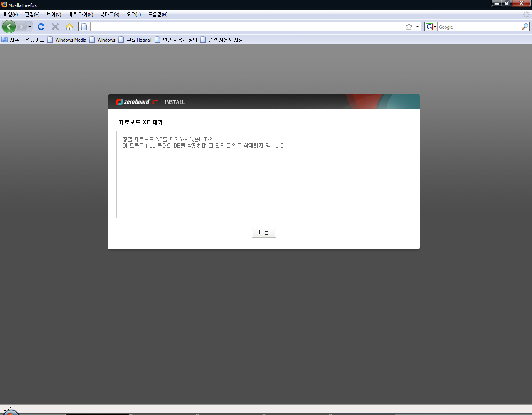Screen dimensions: 532x415
Task: Open the back/forward history dropdown arrow
Action: point(30,27)
